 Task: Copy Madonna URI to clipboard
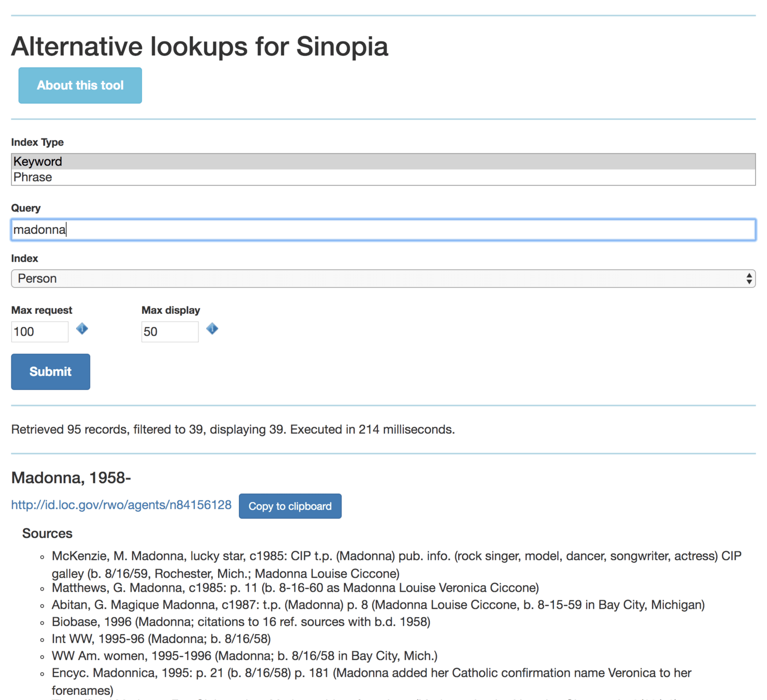point(290,506)
